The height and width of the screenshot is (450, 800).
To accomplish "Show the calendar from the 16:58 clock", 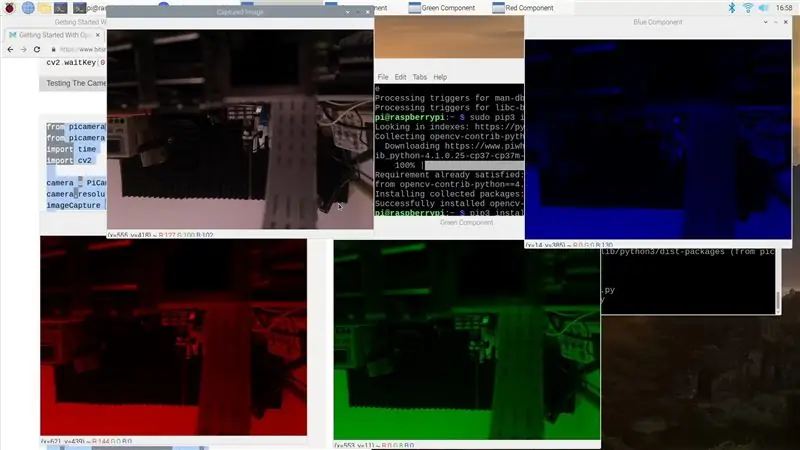I will click(x=784, y=8).
